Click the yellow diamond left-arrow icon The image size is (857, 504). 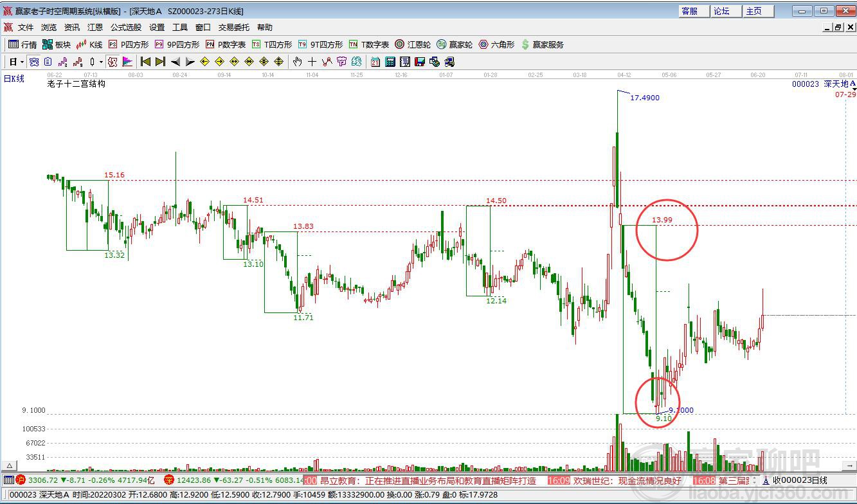coord(204,62)
